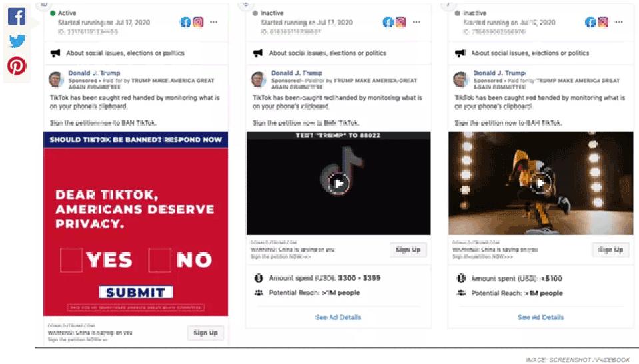
Task: Check the NO box in the red ad
Action: pos(160,260)
